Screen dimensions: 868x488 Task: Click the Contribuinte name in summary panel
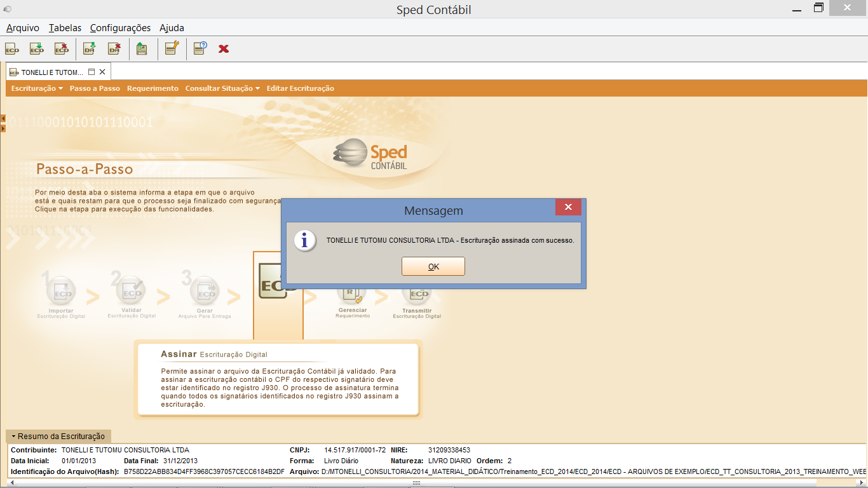tap(125, 450)
